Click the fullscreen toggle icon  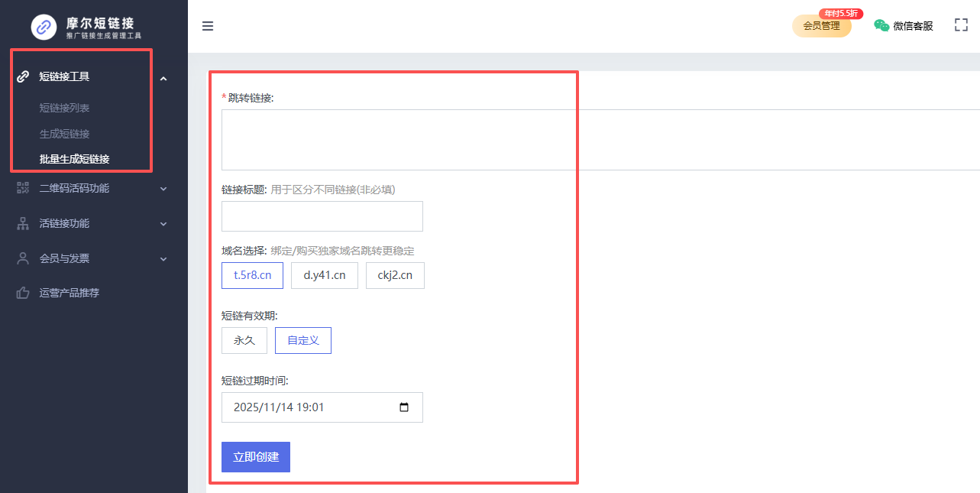pyautogui.click(x=961, y=25)
